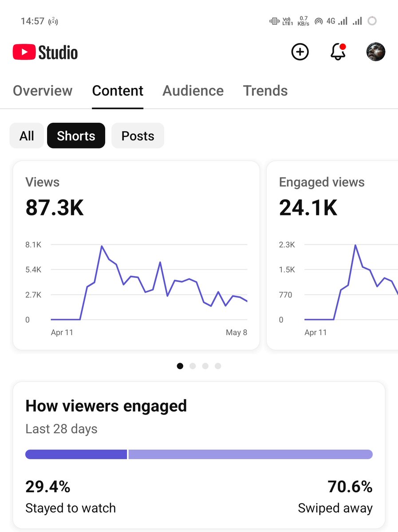Tap the 14:57 status bar clock
The height and width of the screenshot is (532, 398).
point(32,21)
